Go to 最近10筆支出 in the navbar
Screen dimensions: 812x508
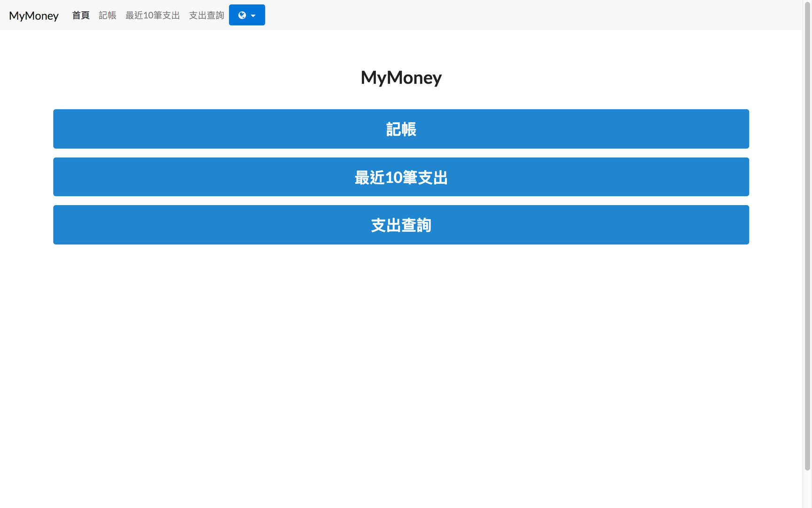152,16
